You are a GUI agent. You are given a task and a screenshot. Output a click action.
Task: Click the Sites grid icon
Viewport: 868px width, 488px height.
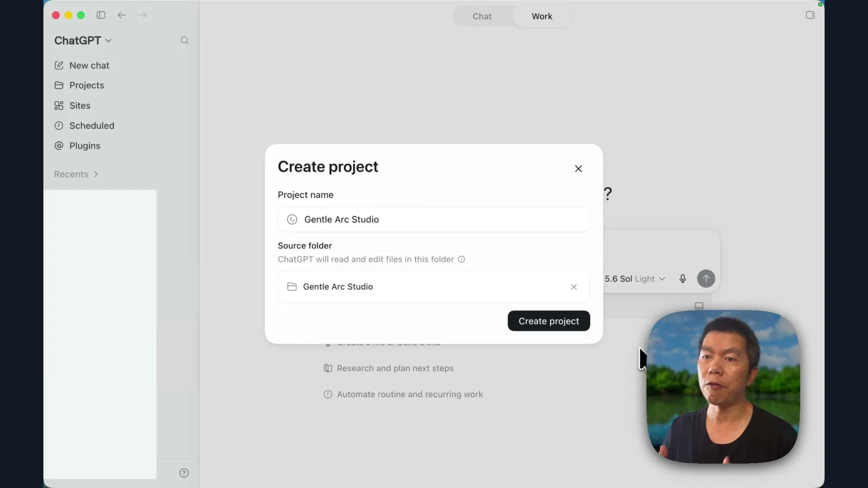click(x=59, y=106)
